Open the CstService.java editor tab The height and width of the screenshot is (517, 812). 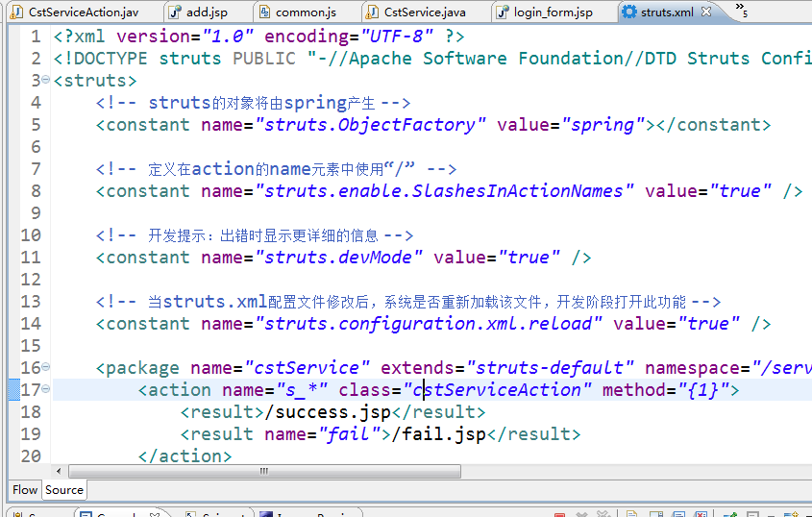coord(417,12)
